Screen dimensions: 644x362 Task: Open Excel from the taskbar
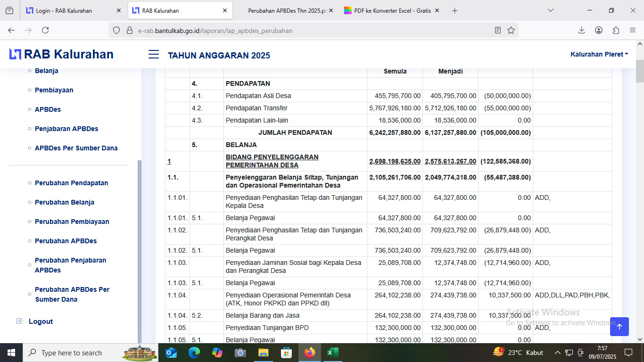coord(333,353)
